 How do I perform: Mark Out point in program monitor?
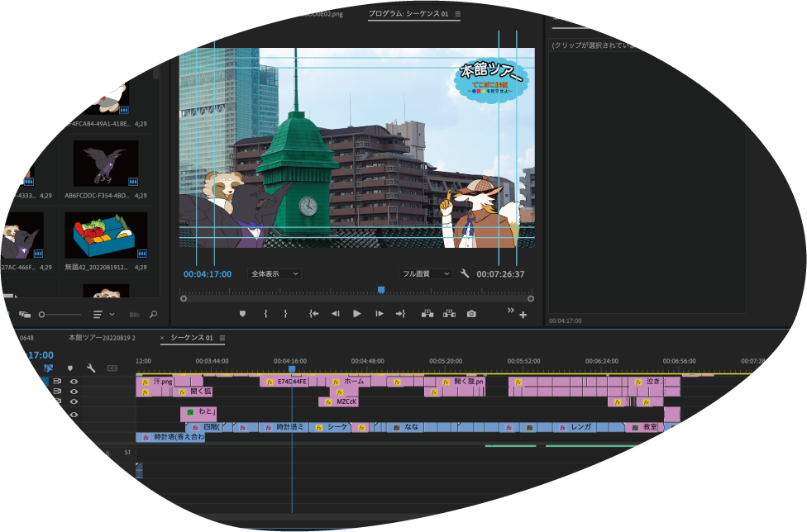(x=285, y=314)
